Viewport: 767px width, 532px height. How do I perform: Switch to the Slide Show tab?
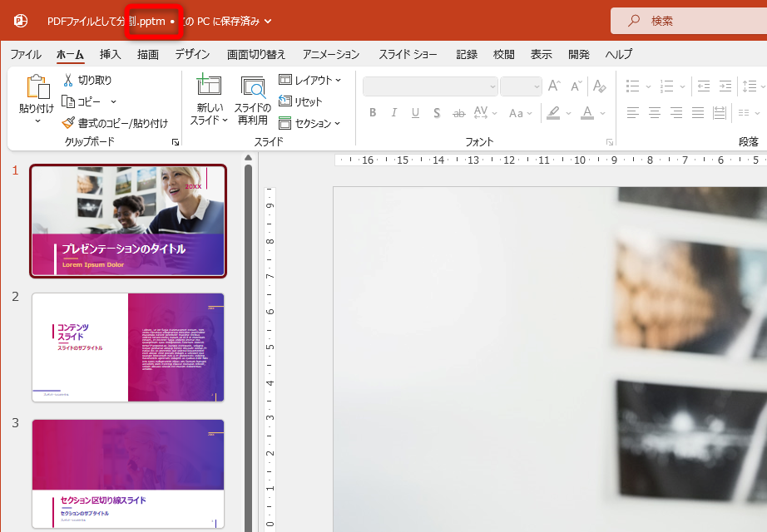click(x=408, y=54)
